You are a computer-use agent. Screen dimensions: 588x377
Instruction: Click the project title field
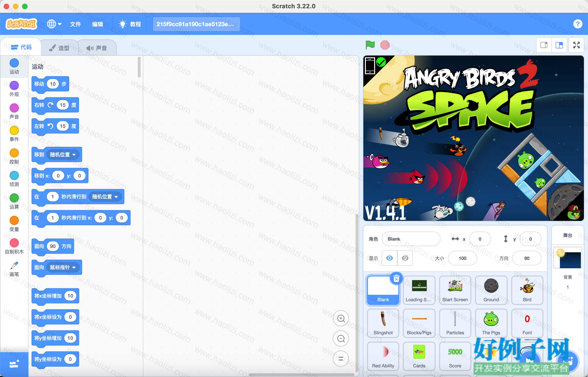click(196, 24)
